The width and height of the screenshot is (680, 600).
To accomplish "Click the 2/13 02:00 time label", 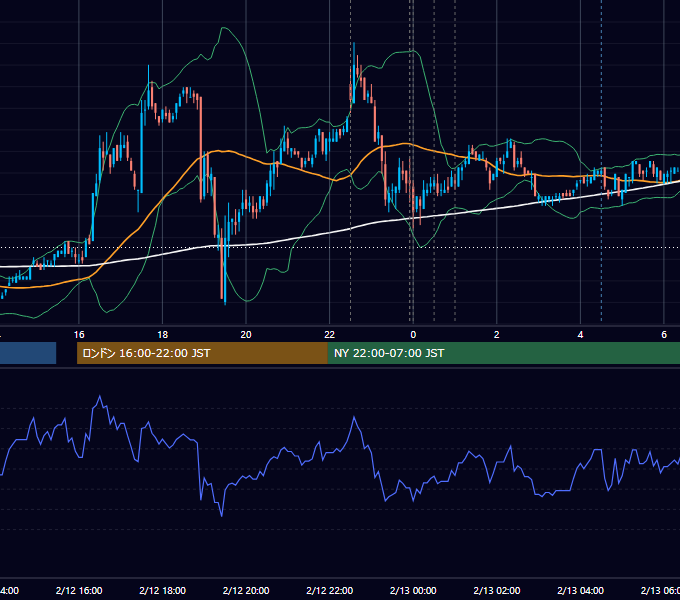I will (497, 590).
